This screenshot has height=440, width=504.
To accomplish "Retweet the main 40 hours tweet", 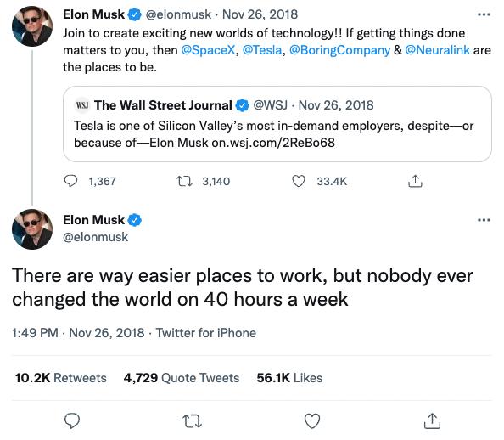I will tap(192, 421).
